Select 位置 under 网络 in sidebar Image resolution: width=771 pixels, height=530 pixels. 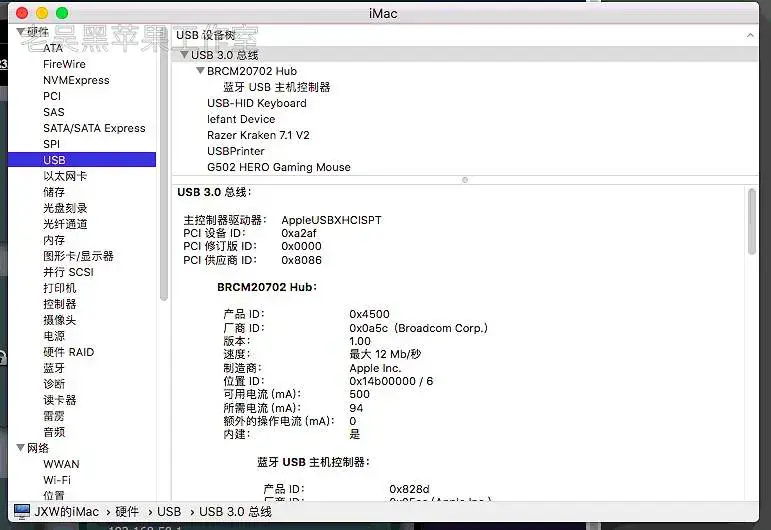(54, 495)
